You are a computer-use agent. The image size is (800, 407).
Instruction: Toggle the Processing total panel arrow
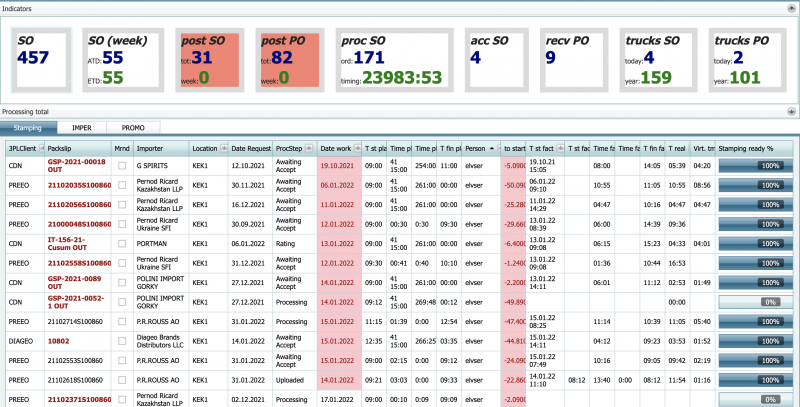click(791, 112)
